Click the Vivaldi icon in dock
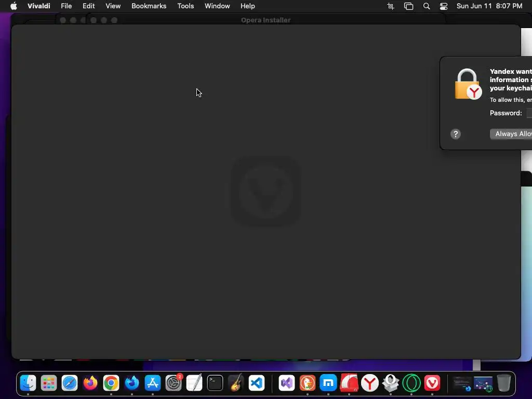Viewport: 532px width, 399px height. 432,383
